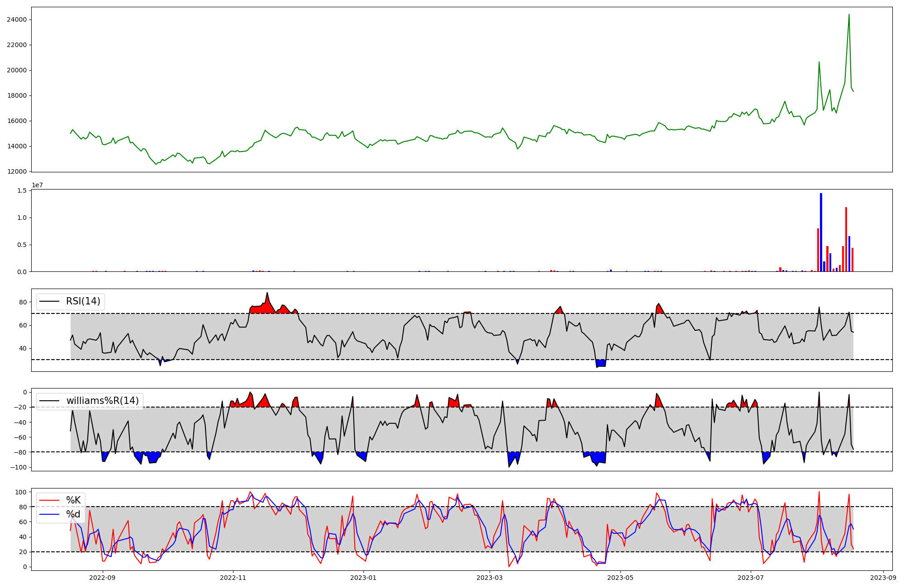Click the 12000 price axis tick label
This screenshot has width=905, height=588.
(x=17, y=171)
